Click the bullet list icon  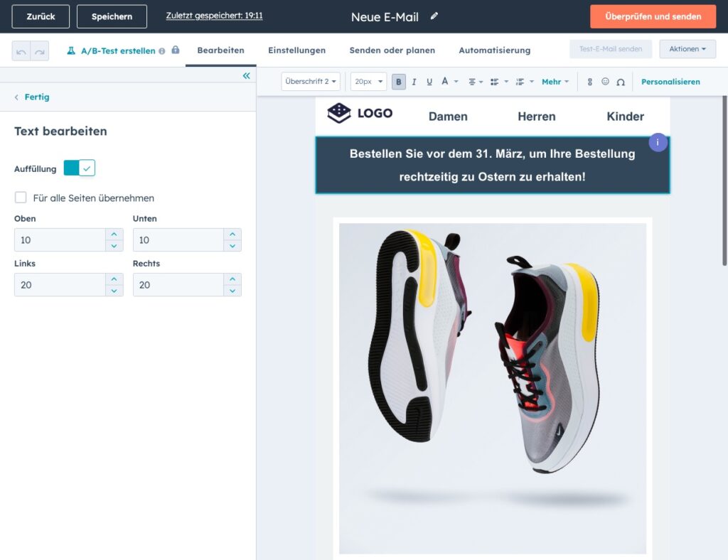[x=495, y=82]
